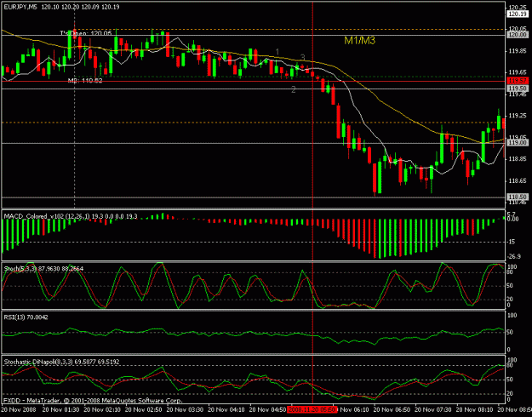532x417 pixels.
Task: Select the 20 Nov 03:30 time label
Action: 186,409
